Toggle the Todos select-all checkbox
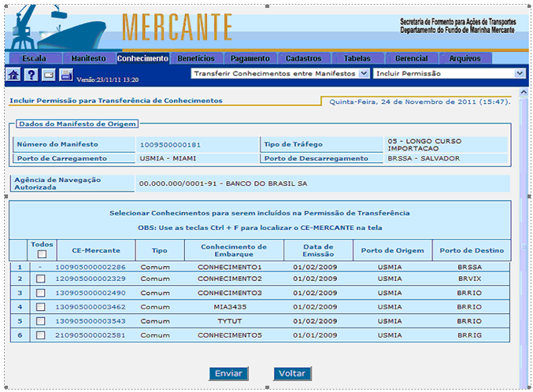533x392 pixels. coord(41,254)
